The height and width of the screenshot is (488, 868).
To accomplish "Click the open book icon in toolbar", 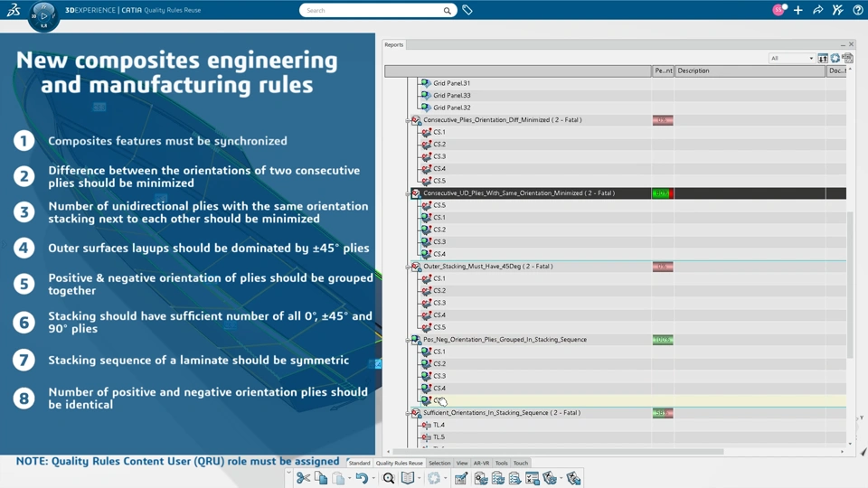I will [x=408, y=478].
